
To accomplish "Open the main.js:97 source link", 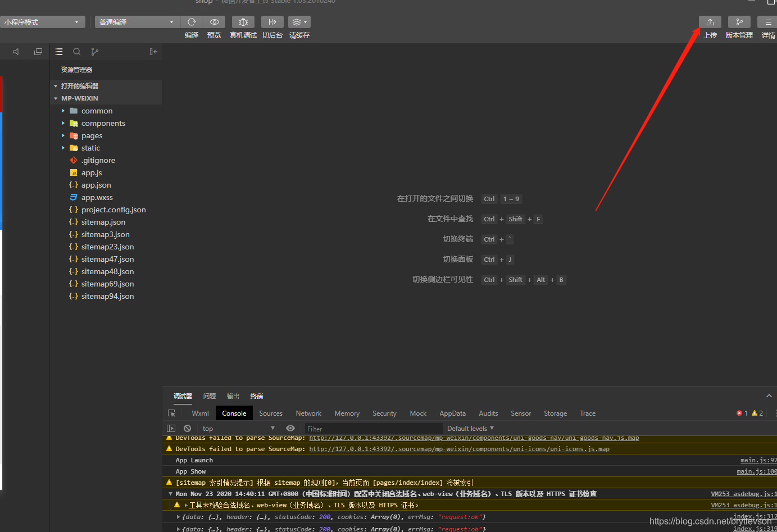I will (758, 460).
